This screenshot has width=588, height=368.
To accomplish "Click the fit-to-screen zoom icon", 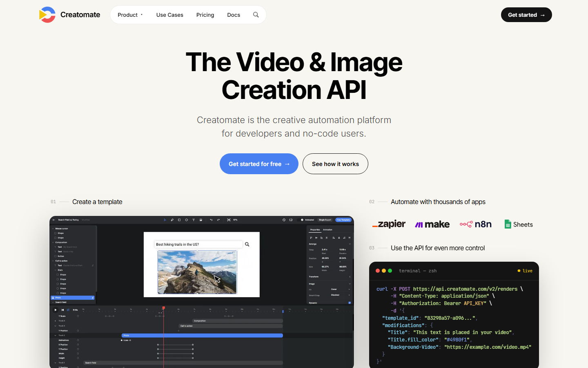I will point(229,220).
